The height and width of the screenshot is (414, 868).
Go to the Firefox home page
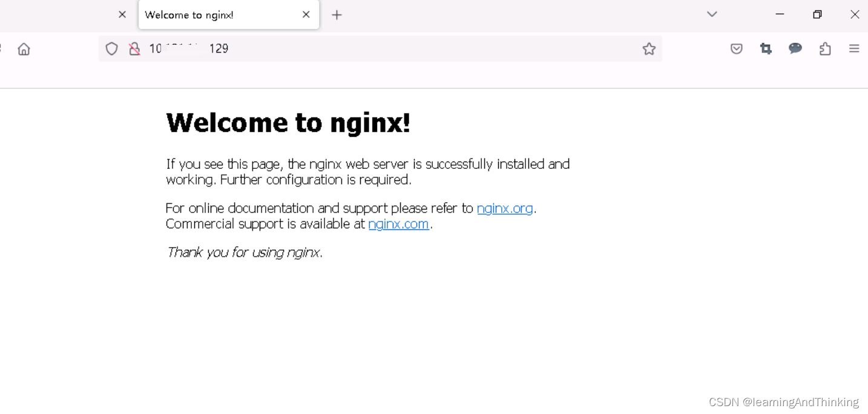coord(24,49)
